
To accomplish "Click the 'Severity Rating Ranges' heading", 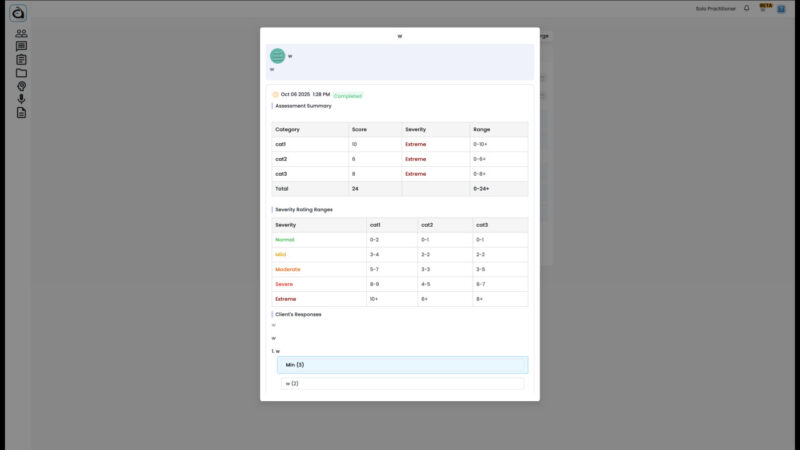I will pos(304,210).
